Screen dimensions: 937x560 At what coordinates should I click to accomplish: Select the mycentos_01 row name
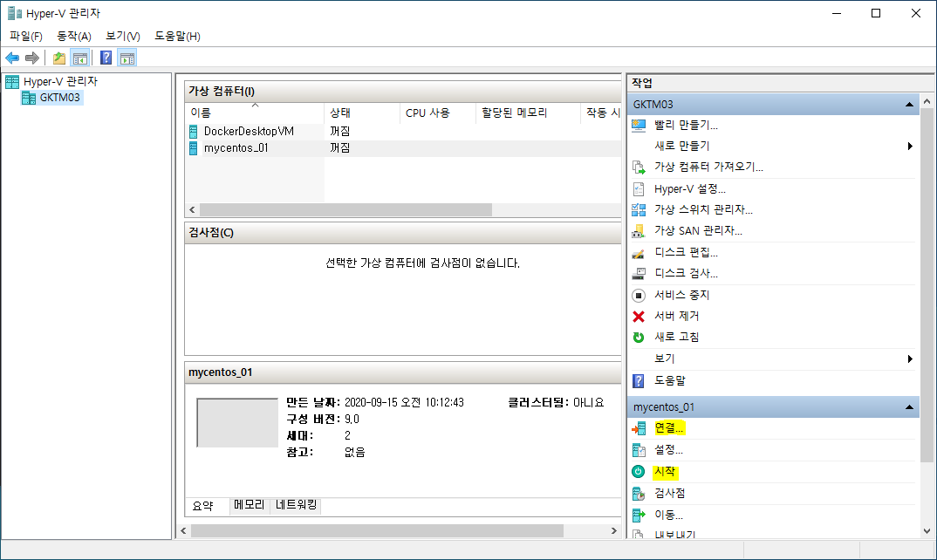(236, 148)
